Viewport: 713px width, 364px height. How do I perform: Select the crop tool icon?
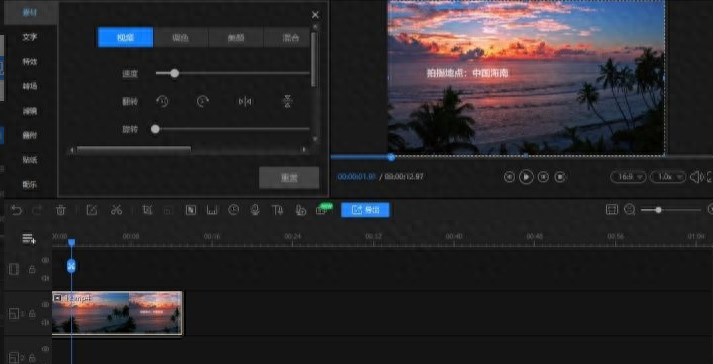pos(147,210)
